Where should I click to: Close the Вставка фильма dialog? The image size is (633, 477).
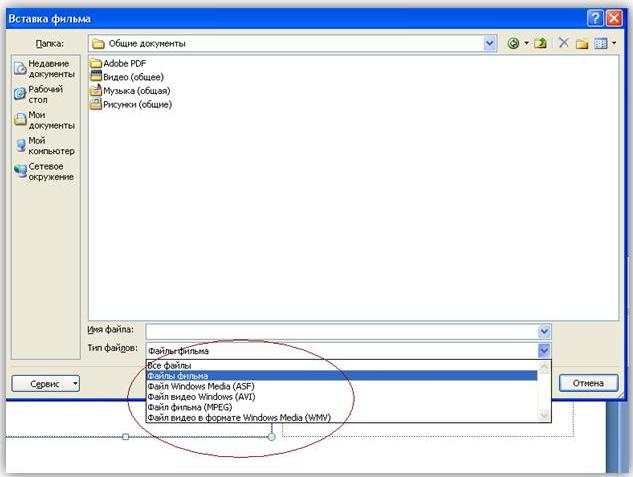(615, 19)
